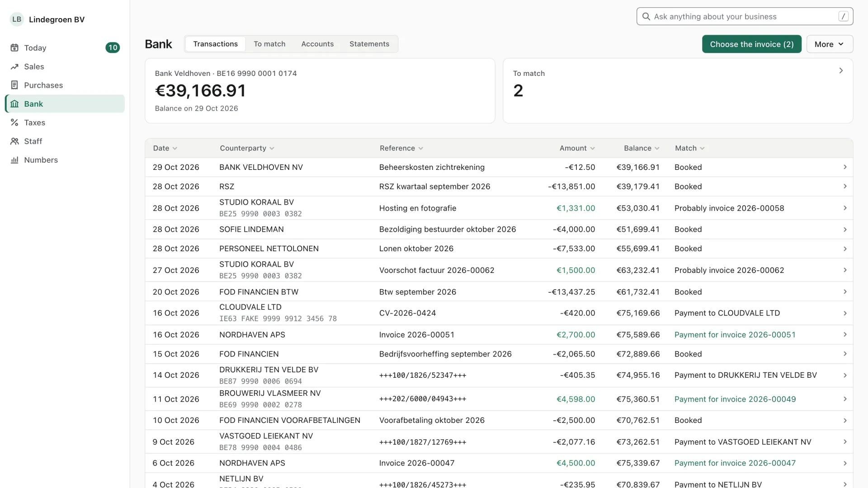Open the Accounts tab
This screenshot has height=488, width=868.
[x=317, y=44]
